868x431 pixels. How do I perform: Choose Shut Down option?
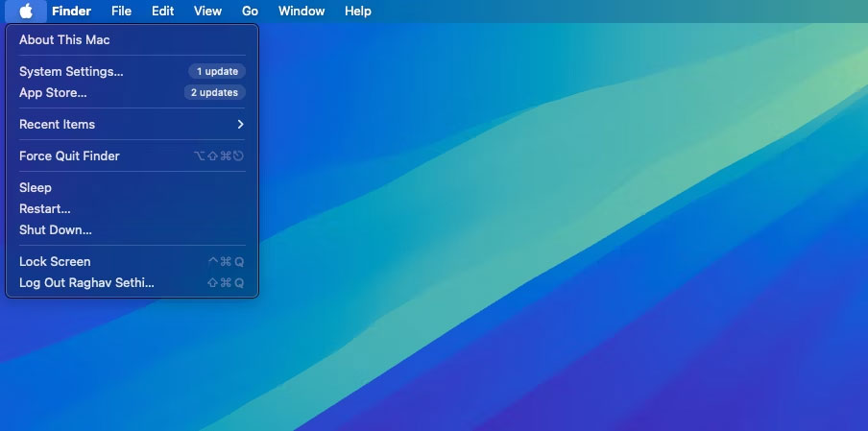coord(132,229)
